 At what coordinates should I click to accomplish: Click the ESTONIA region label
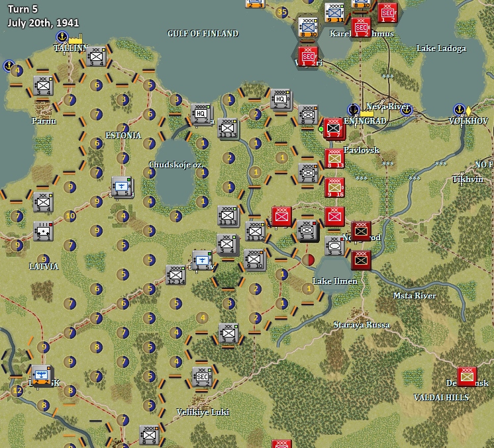123,136
